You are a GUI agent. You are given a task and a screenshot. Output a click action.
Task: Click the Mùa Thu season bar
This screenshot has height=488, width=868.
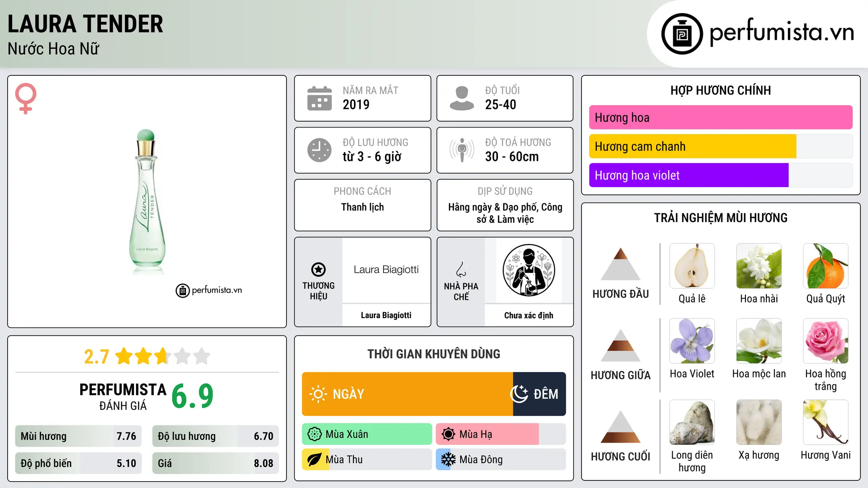tap(367, 460)
